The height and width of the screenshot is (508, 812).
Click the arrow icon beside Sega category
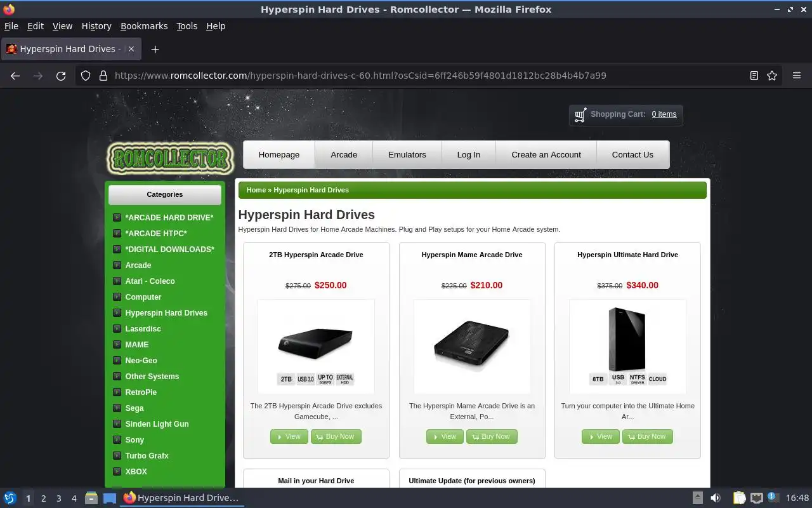tap(117, 408)
